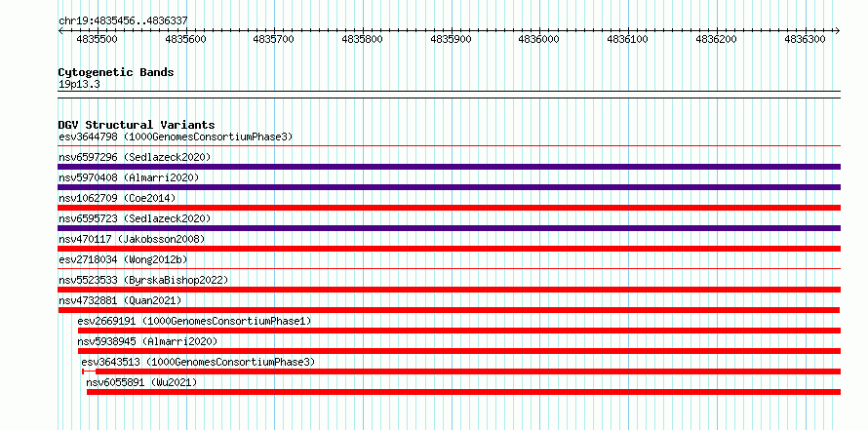Viewport: 868px width, 430px height.
Task: Click the red bar under nsv1062709
Action: (x=449, y=208)
